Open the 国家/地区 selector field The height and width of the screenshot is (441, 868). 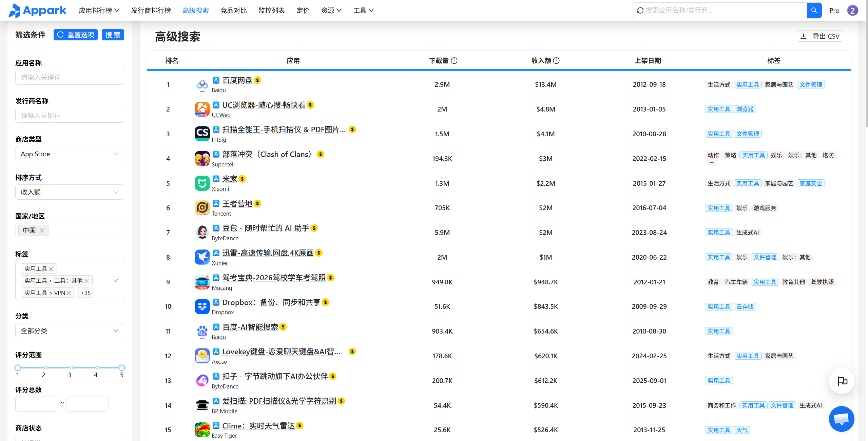(70, 230)
